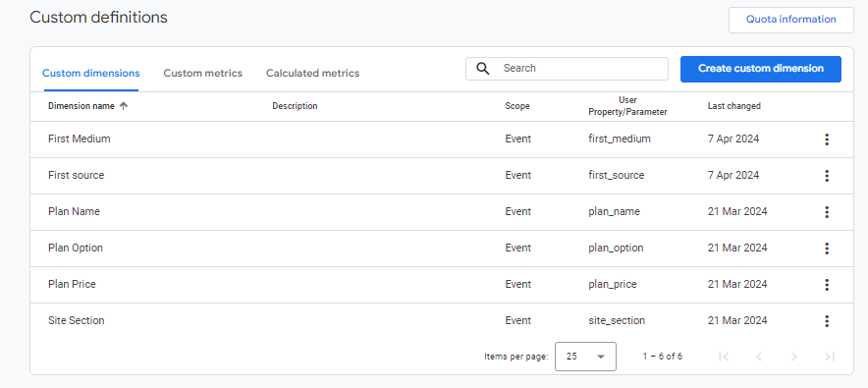Open the three-dot menu for Plan Price
Image resolution: width=868 pixels, height=388 pixels.
click(x=827, y=285)
